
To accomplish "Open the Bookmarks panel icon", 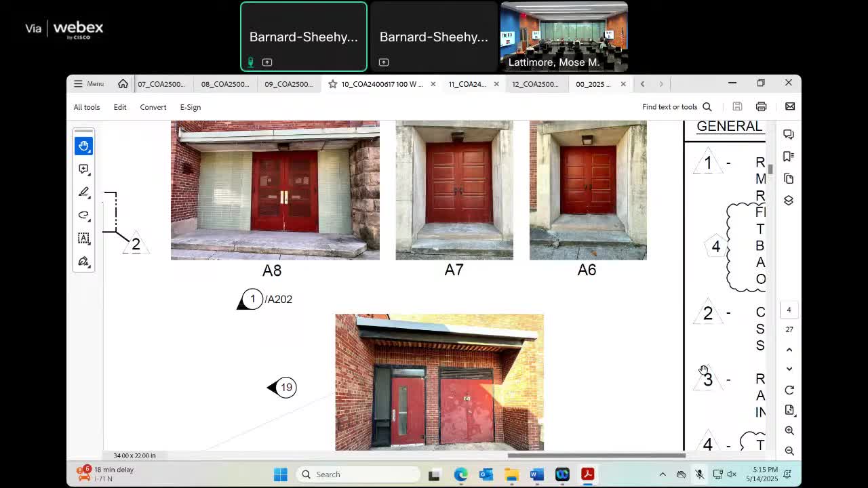I will (788, 157).
